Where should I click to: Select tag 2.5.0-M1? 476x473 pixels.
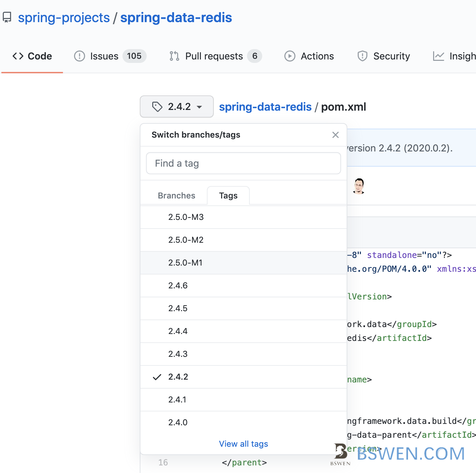point(244,263)
